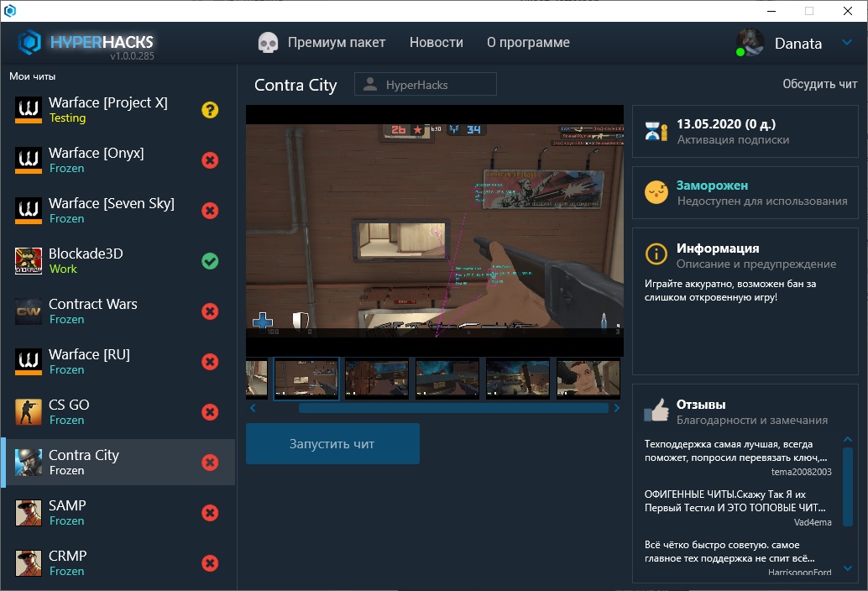
Task: Click the hourglass subscription activation icon
Action: click(x=656, y=131)
